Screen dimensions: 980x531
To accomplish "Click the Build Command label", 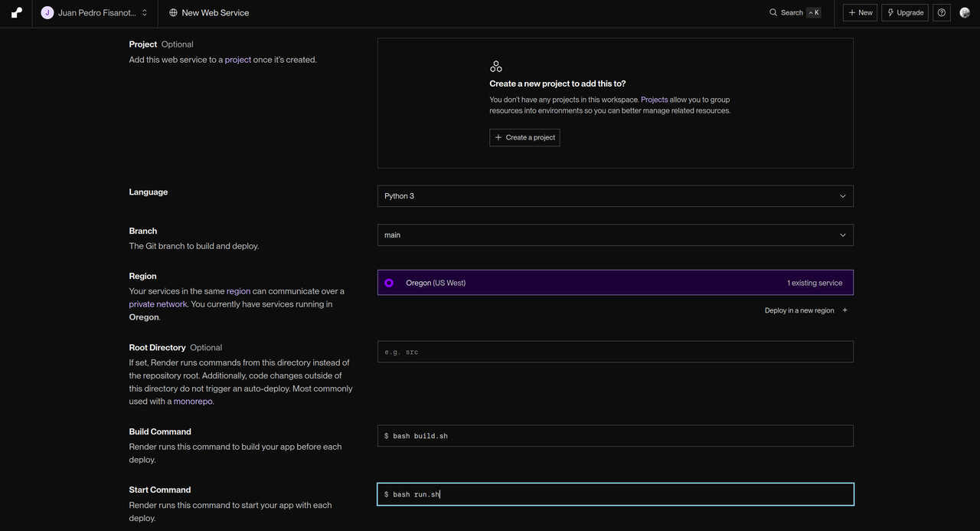I will click(160, 431).
